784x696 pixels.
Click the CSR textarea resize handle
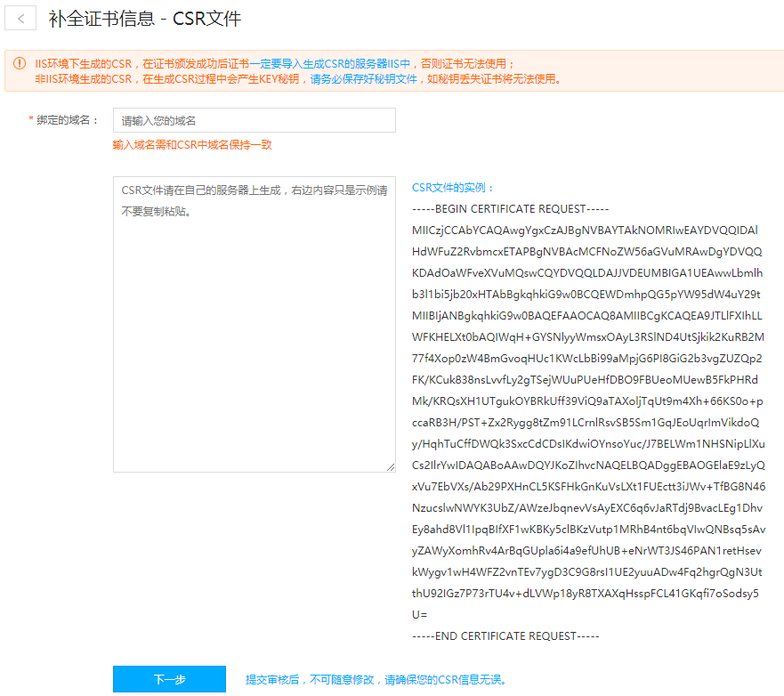(x=390, y=466)
